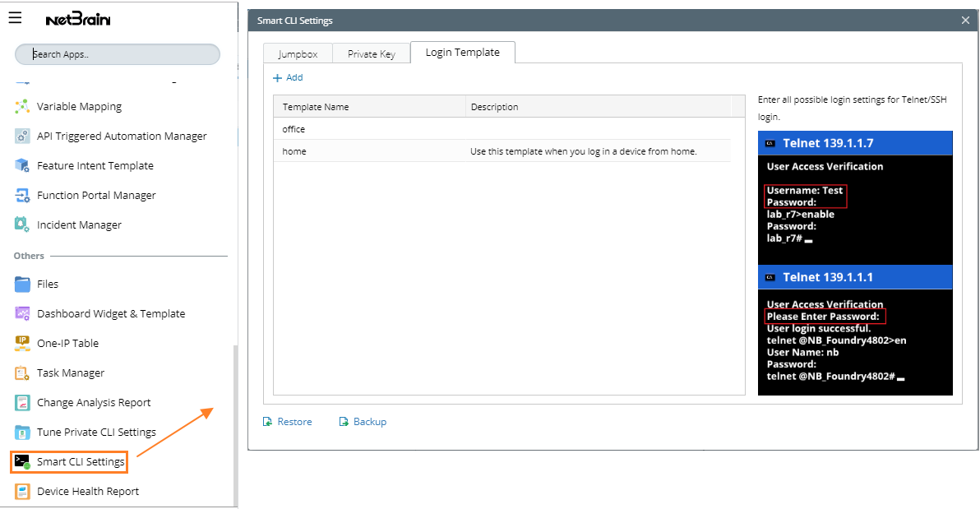
Task: Click the Files folder icon
Action: pyautogui.click(x=22, y=285)
